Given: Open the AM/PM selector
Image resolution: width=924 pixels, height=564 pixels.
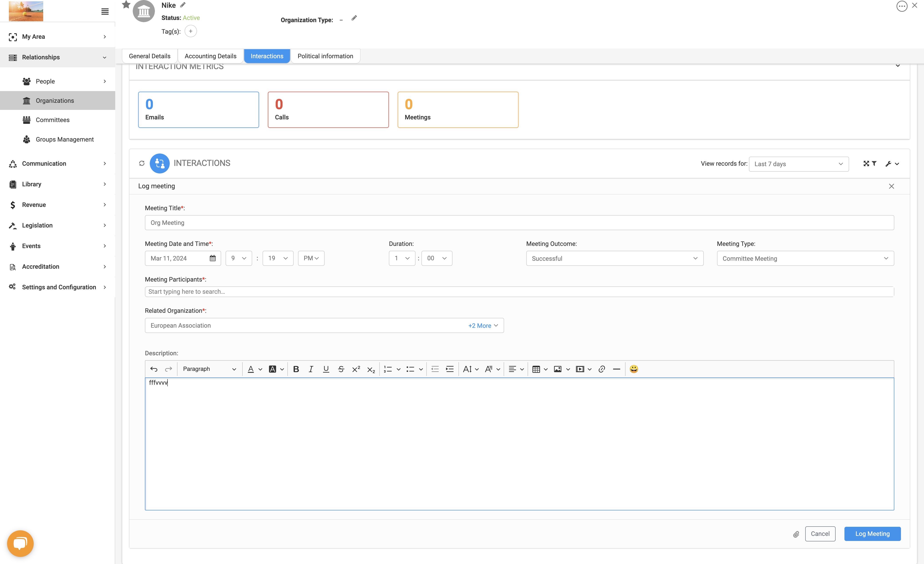Looking at the screenshot, I should [x=311, y=258].
